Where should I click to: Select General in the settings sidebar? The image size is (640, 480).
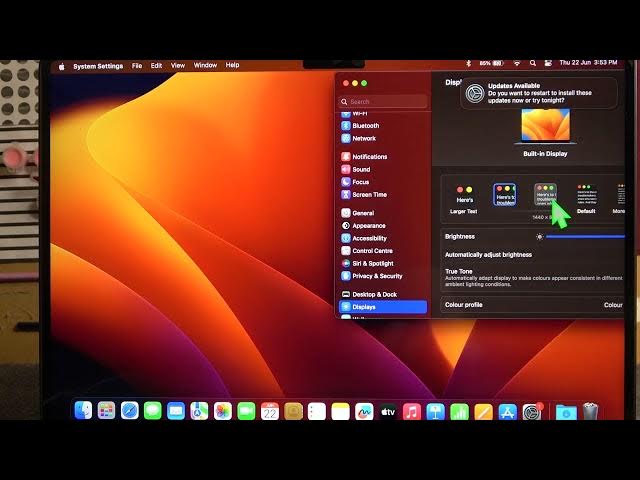point(383,213)
